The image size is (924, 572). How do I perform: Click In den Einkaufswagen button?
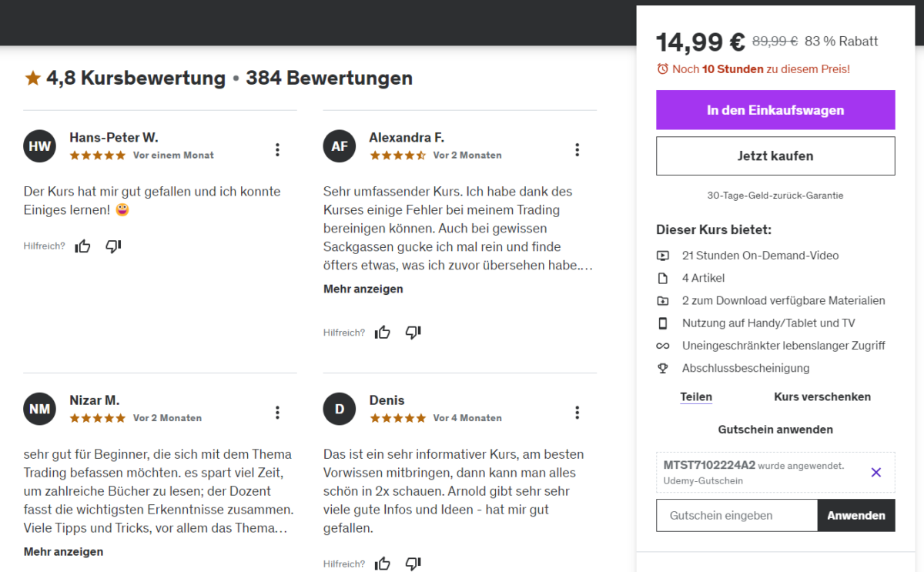pyautogui.click(x=775, y=110)
